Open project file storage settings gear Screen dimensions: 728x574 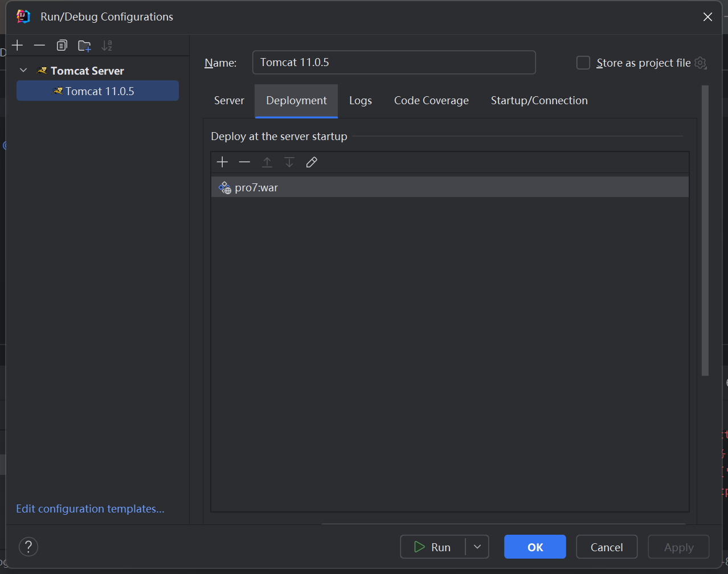click(x=701, y=63)
